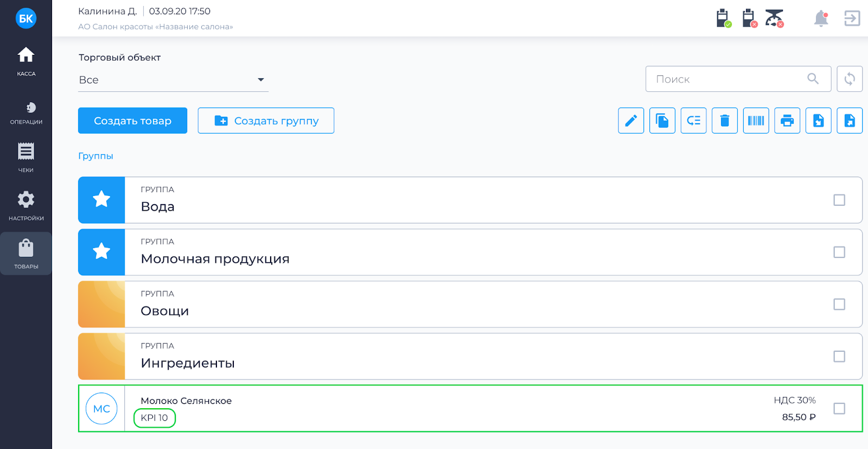The height and width of the screenshot is (449, 868).
Task: Click the Создать товар button
Action: point(132,121)
